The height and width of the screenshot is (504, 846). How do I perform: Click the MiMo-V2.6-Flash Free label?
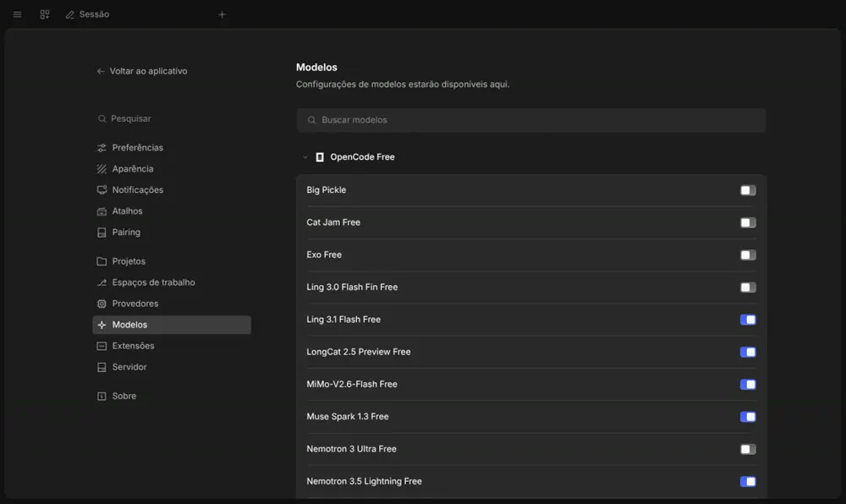coord(352,384)
